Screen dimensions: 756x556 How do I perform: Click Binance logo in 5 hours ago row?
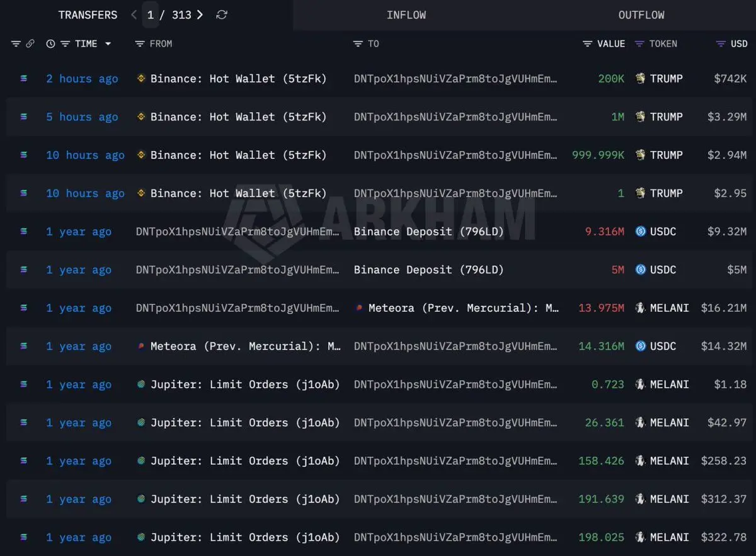coord(141,116)
